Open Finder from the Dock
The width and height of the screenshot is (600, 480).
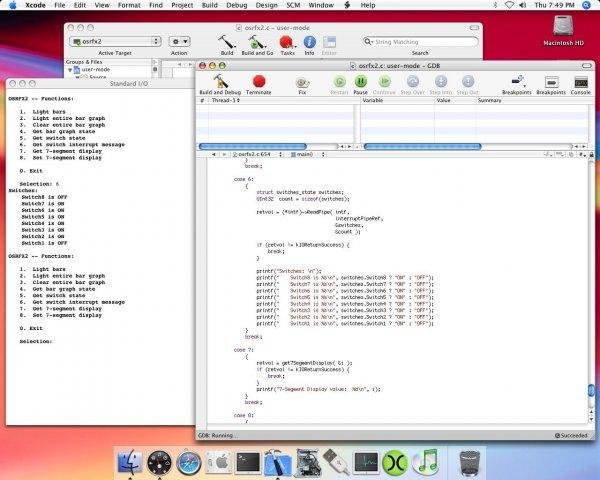(x=129, y=462)
